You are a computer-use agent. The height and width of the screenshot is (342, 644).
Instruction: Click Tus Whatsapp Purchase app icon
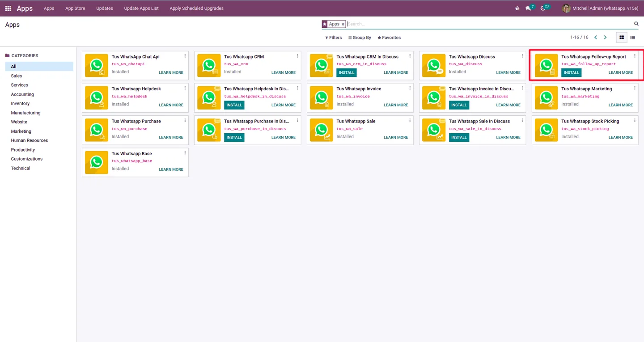click(97, 130)
